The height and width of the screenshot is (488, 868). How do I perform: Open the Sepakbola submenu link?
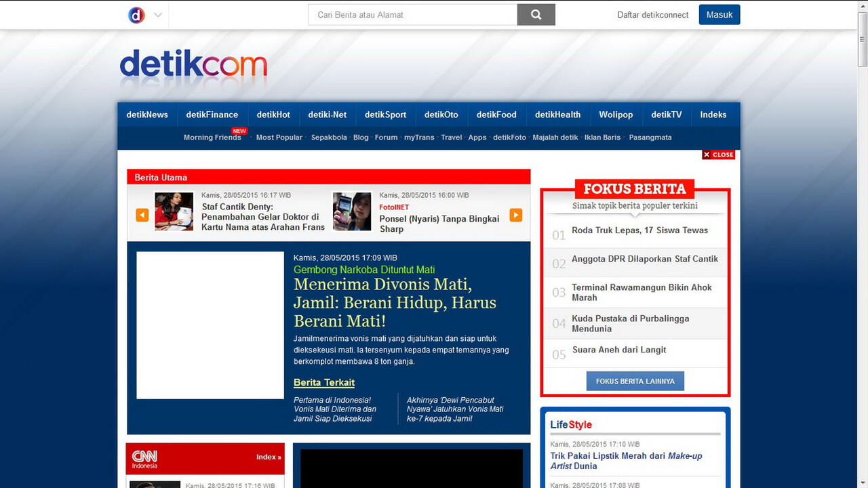pyautogui.click(x=329, y=138)
